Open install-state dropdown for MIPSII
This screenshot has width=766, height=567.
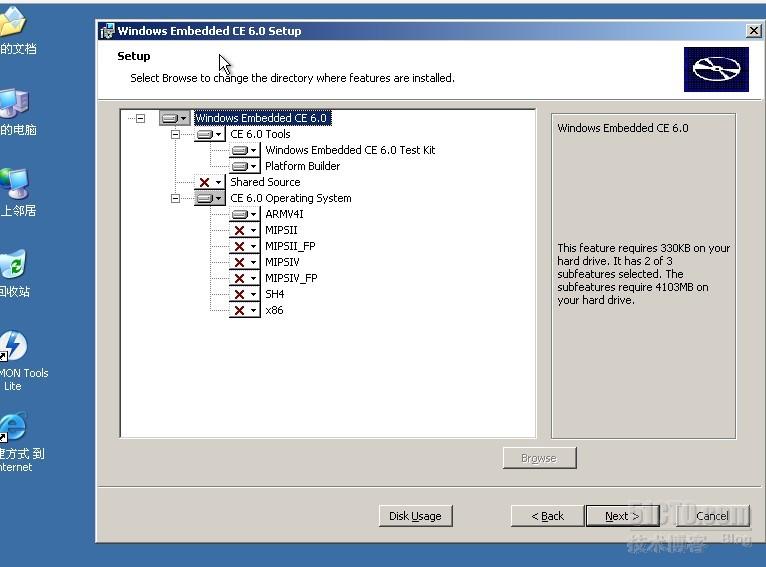pyautogui.click(x=245, y=231)
